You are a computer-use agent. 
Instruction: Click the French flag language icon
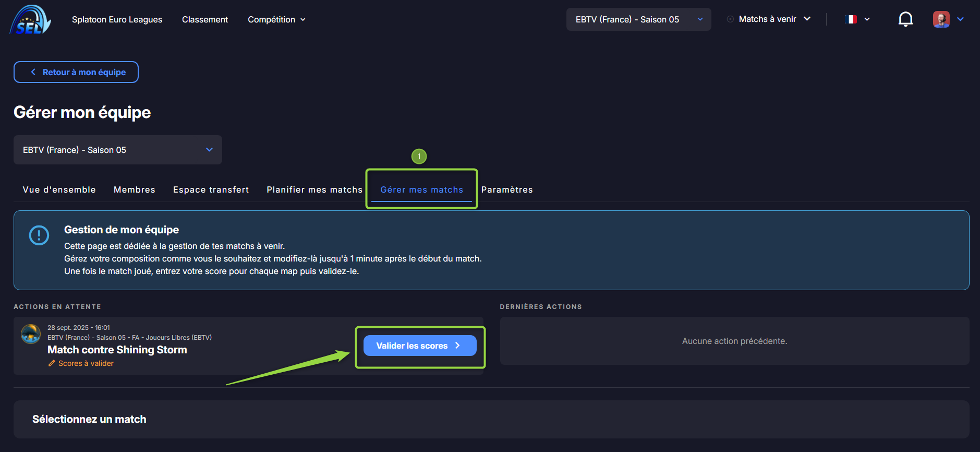pyautogui.click(x=851, y=19)
